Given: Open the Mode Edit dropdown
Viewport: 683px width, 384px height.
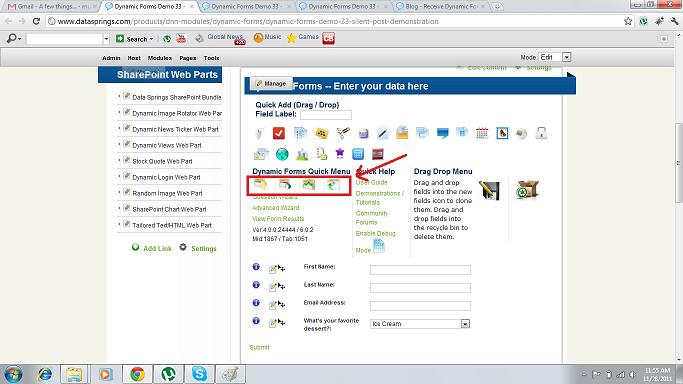Looking at the screenshot, I should click(566, 57).
